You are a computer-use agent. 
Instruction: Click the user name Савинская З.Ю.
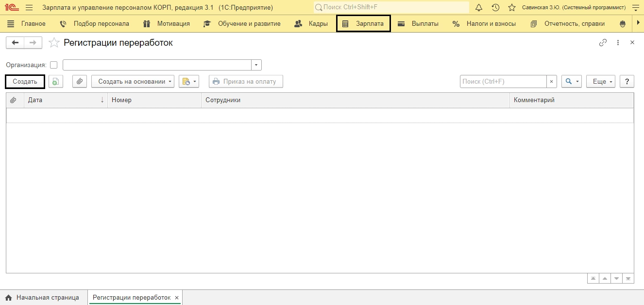(574, 7)
